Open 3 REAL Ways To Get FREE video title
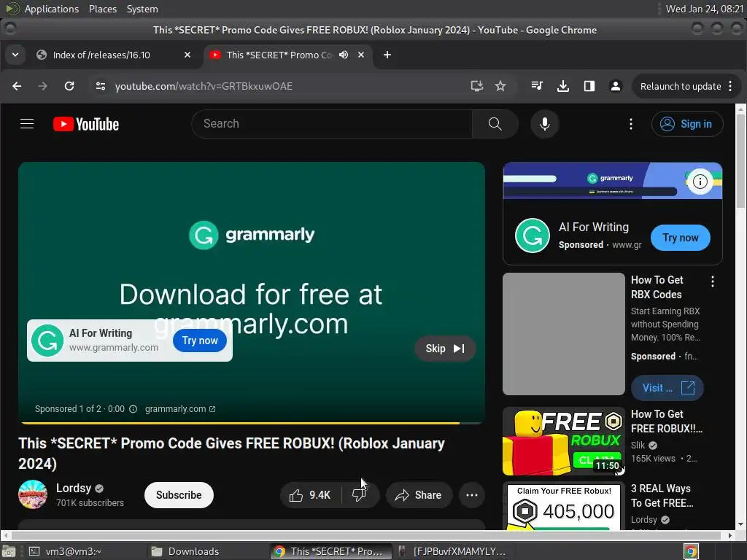Screen dimensions: 747x560 click(x=662, y=496)
